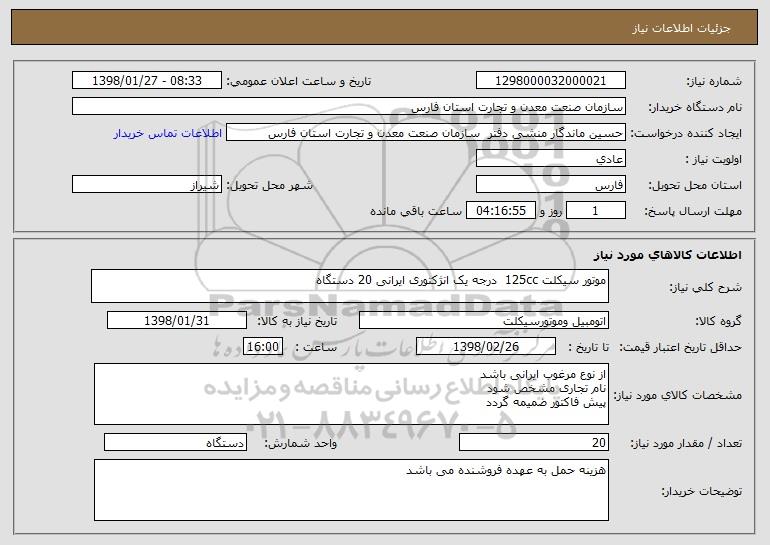This screenshot has width=770, height=545.
Task: Click the label حداقل تاریخ اعتبار قیمت
Action: pos(681,348)
